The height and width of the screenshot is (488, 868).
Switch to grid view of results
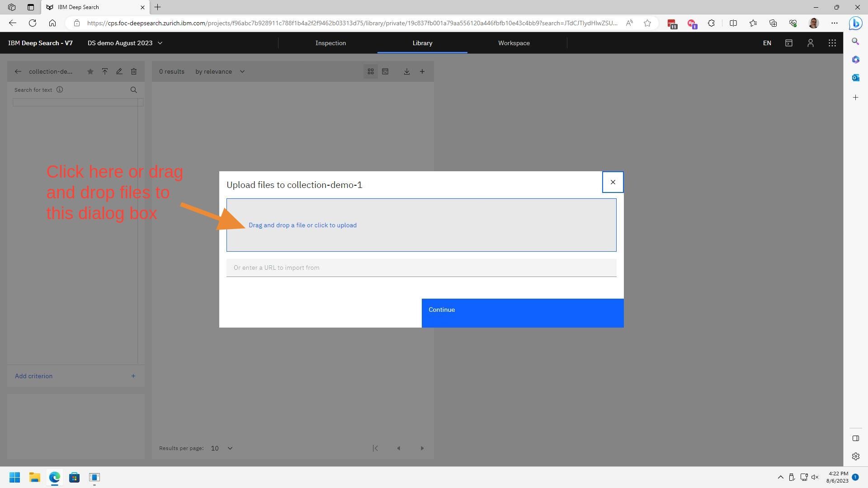(371, 71)
